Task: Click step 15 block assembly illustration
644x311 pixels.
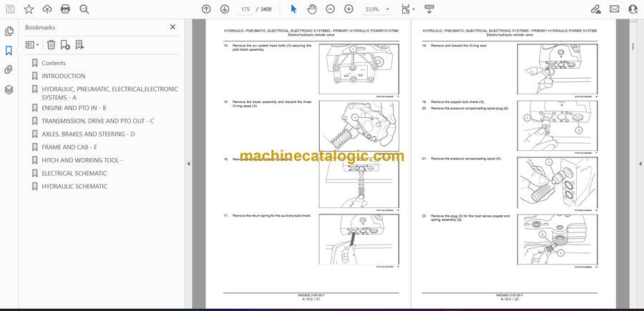Action: click(x=359, y=126)
